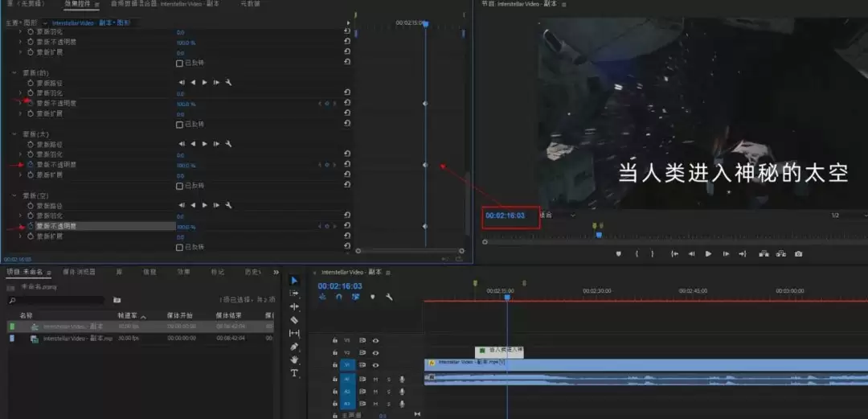Image resolution: width=868 pixels, height=419 pixels.
Task: Step forward one frame in Program monitor
Action: (726, 254)
